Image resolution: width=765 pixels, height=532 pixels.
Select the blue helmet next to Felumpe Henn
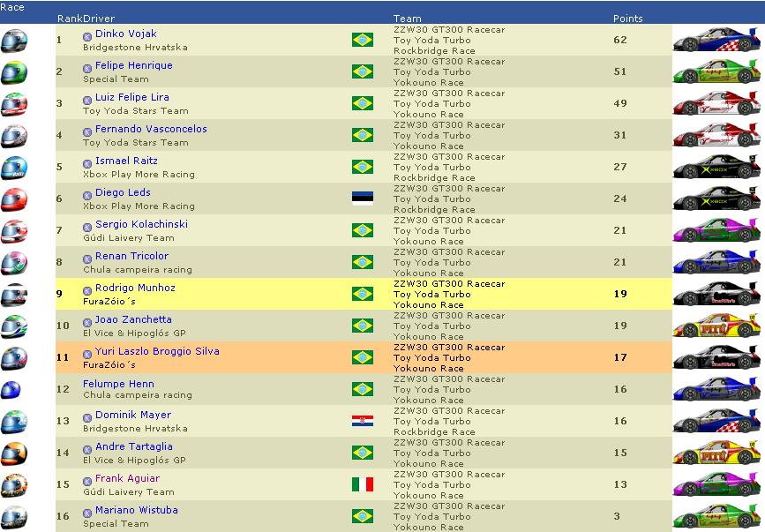[11, 390]
